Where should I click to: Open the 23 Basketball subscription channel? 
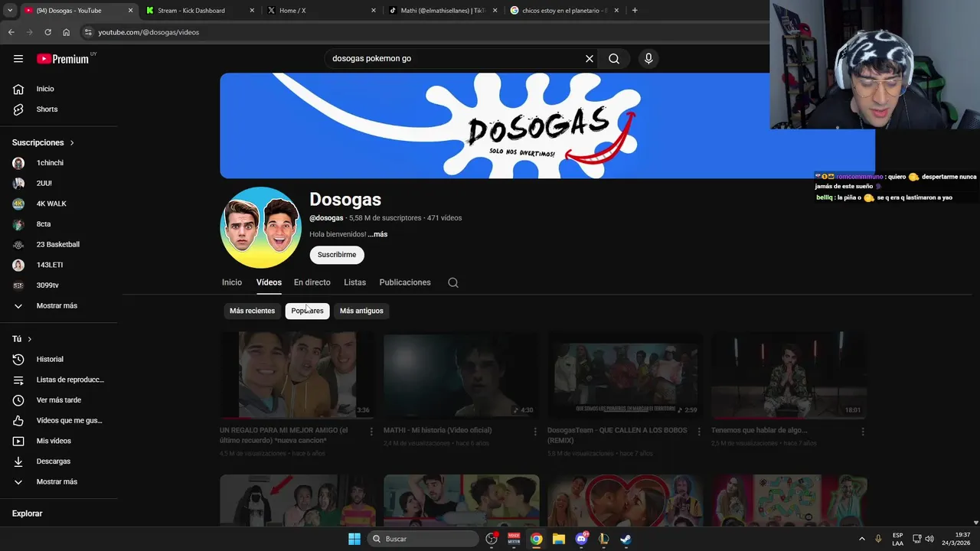pos(59,244)
